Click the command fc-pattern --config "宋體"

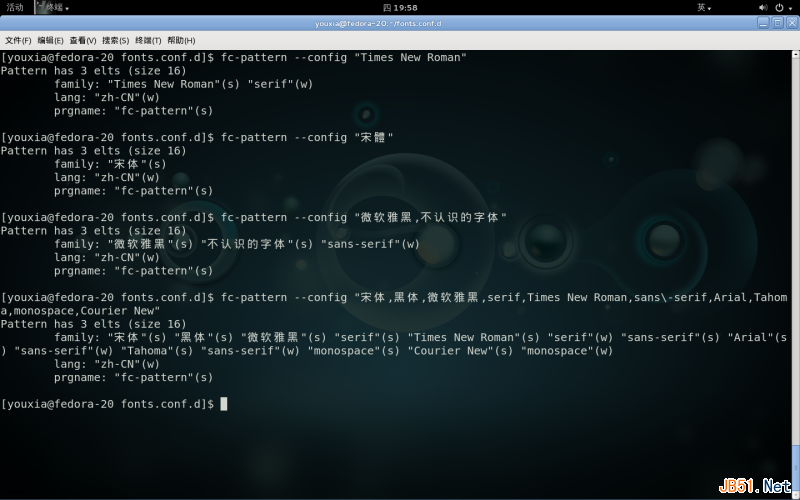click(x=307, y=138)
